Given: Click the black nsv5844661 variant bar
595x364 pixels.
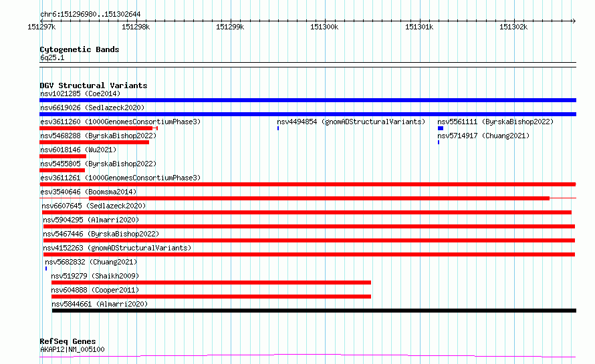Looking at the screenshot, I should click(314, 311).
